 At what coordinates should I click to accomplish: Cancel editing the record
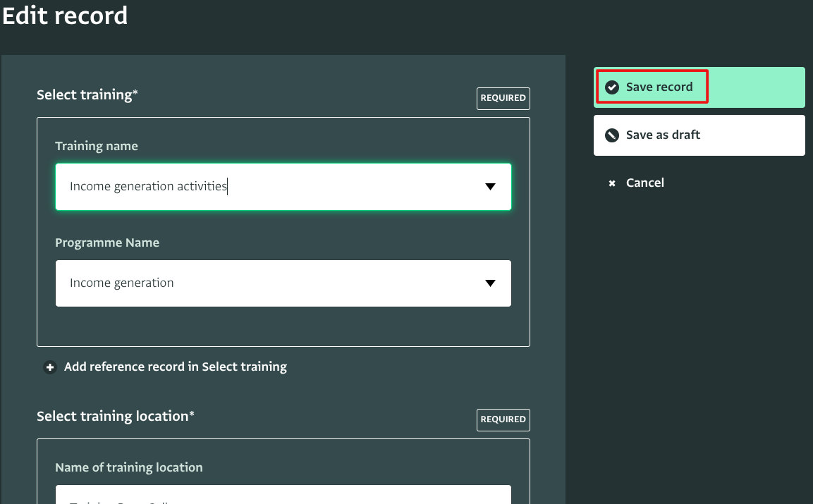[644, 183]
